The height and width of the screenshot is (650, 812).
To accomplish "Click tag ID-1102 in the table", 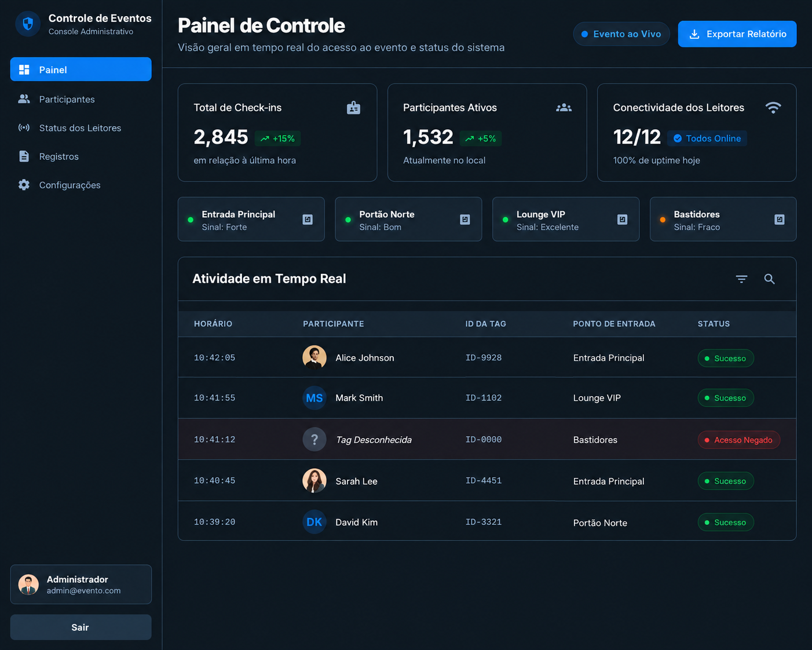I will pos(484,398).
